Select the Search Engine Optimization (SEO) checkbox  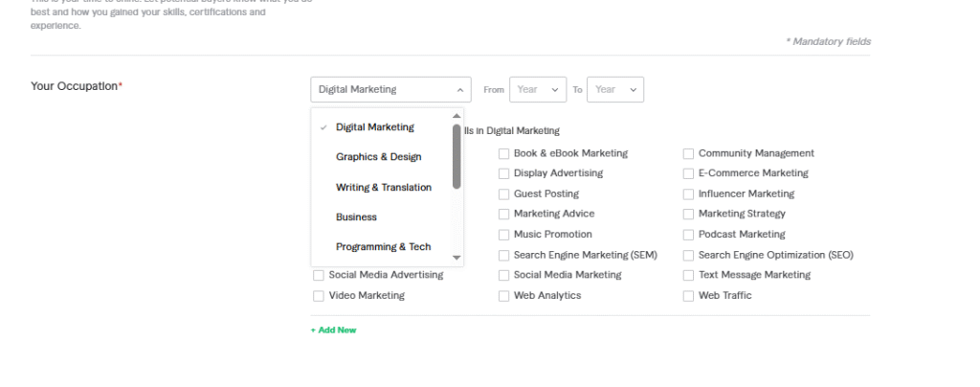tap(688, 256)
